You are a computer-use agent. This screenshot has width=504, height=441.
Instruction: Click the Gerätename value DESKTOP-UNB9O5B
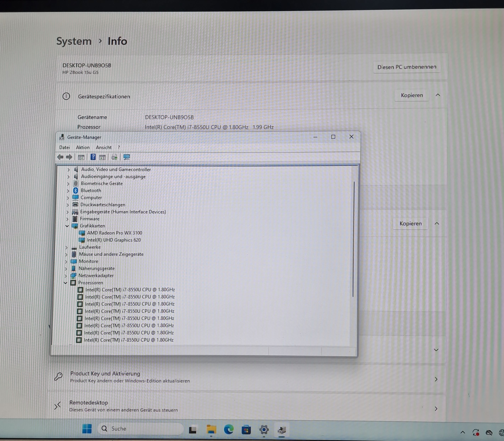[169, 117]
